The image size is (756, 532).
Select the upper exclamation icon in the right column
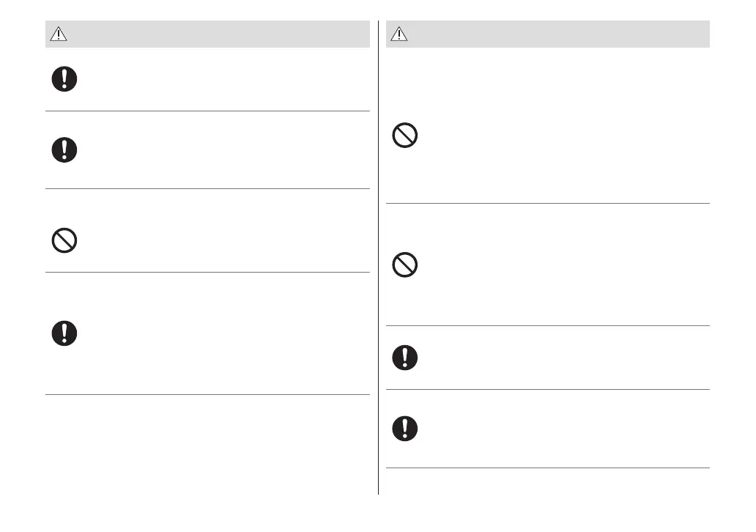[x=405, y=357]
